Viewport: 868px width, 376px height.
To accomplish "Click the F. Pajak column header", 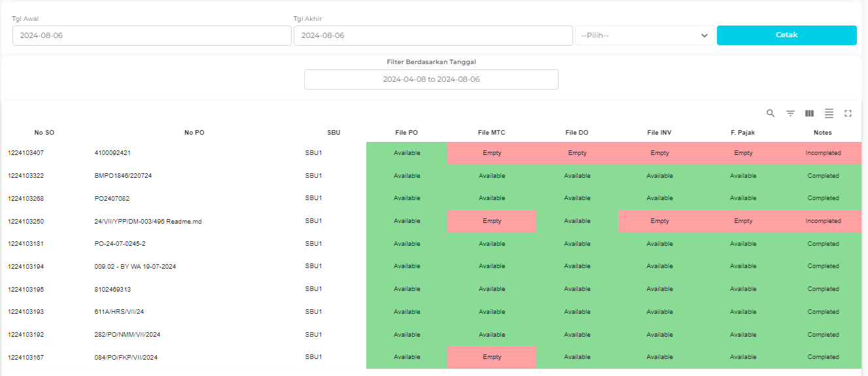I will [x=743, y=133].
